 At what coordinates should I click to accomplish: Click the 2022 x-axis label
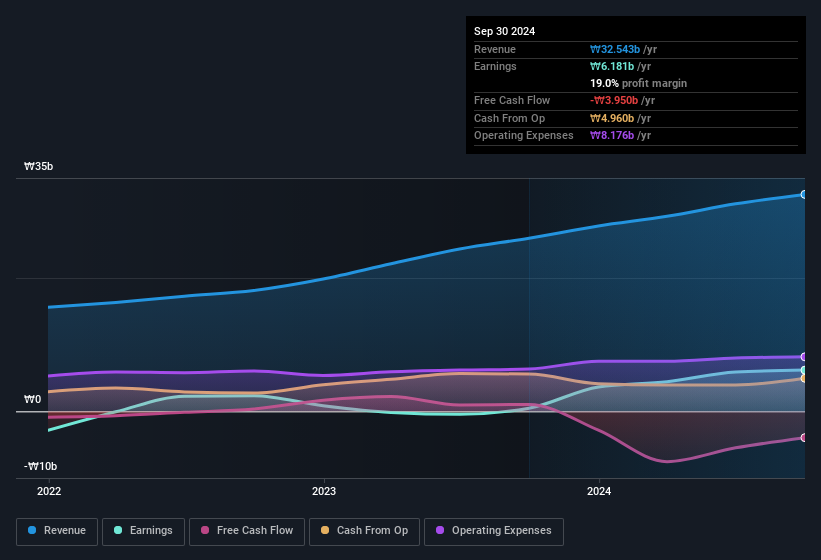coord(49,491)
